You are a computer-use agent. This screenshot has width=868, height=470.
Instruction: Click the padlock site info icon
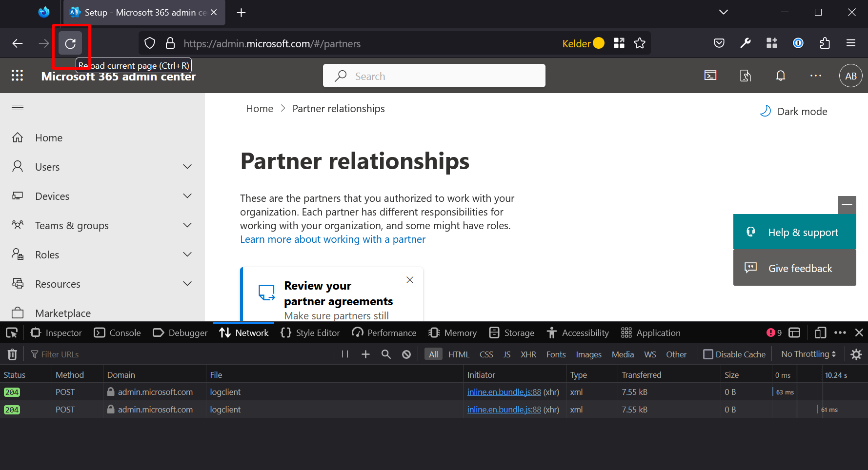170,43
